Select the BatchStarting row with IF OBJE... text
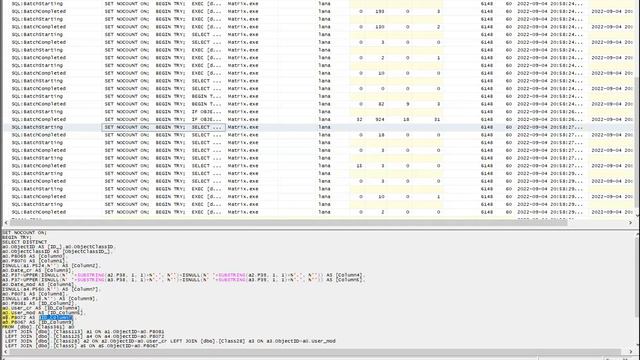Screen dimensions: 640x360 [x=318, y=112]
